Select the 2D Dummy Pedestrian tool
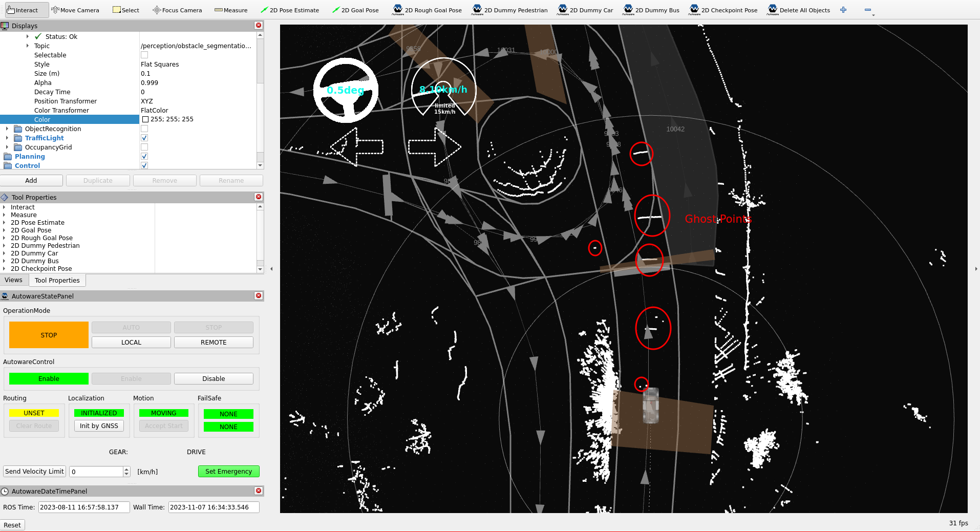Viewport: 980px width, 532px height. coord(510,10)
